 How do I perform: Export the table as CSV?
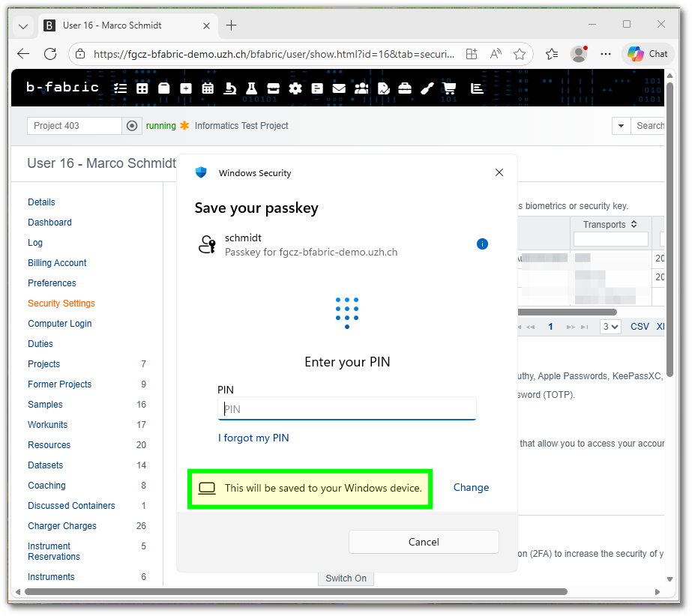tap(640, 327)
